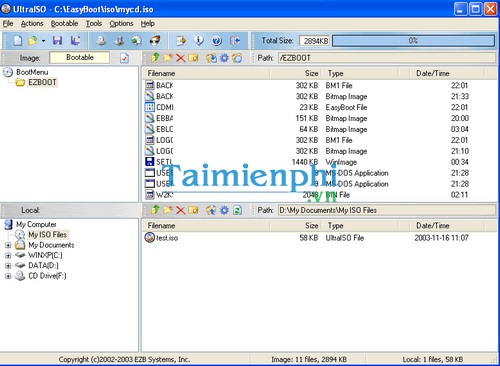Open the Tools menu
This screenshot has height=366, width=500.
coord(94,23)
